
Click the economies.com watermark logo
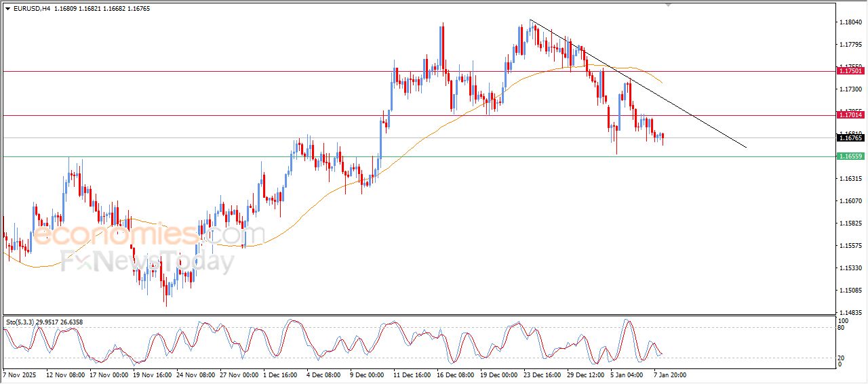149,235
